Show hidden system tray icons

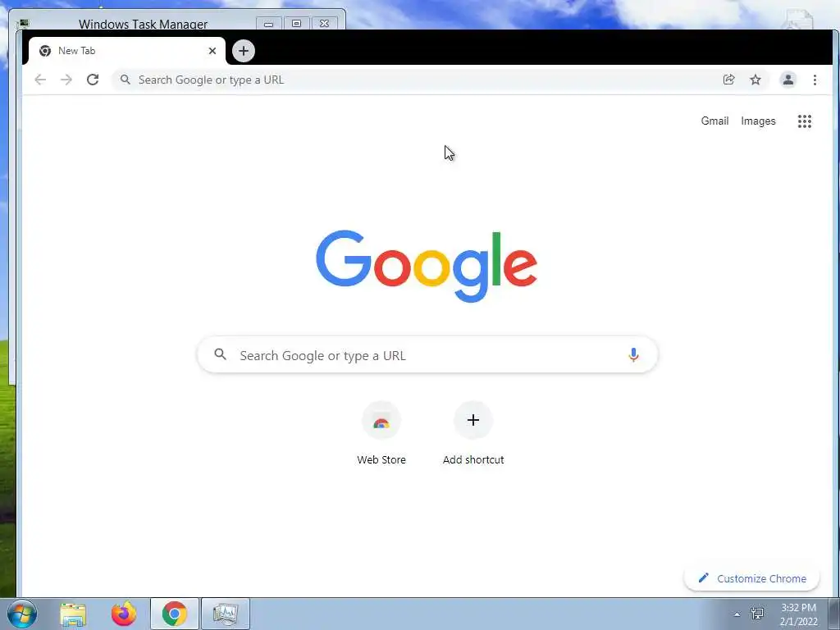(x=737, y=614)
